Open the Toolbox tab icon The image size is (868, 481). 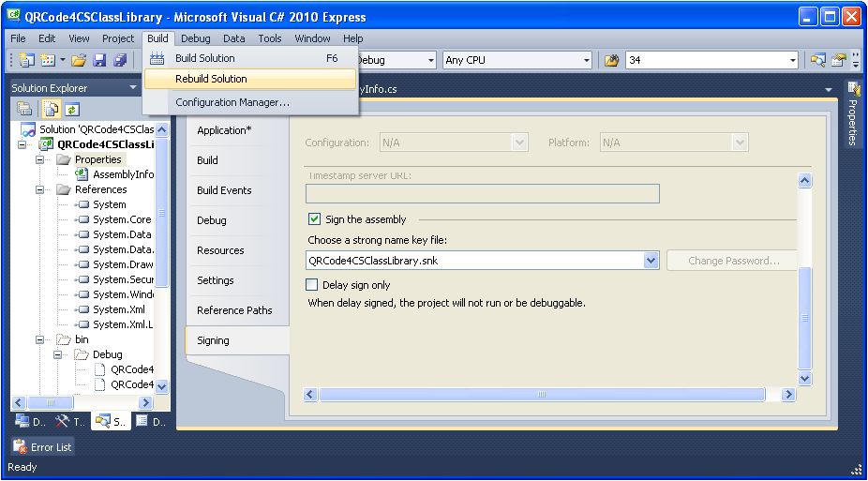[x=62, y=421]
